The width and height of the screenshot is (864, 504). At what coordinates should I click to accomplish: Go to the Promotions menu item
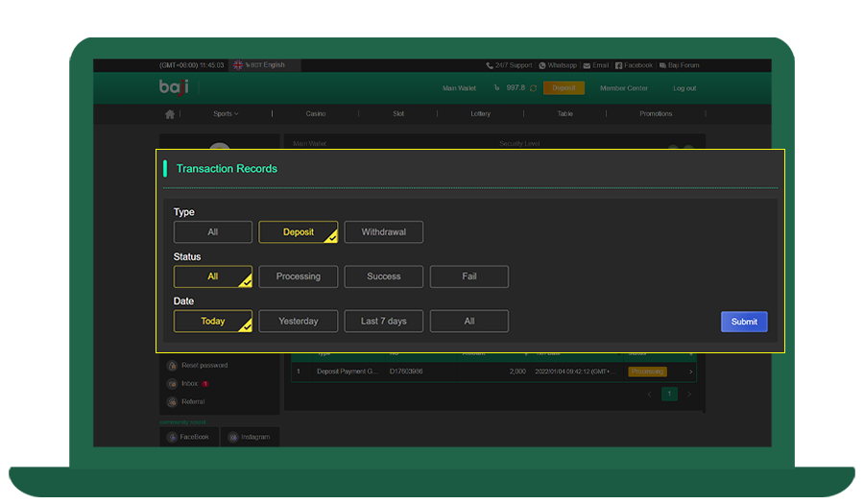(x=656, y=114)
